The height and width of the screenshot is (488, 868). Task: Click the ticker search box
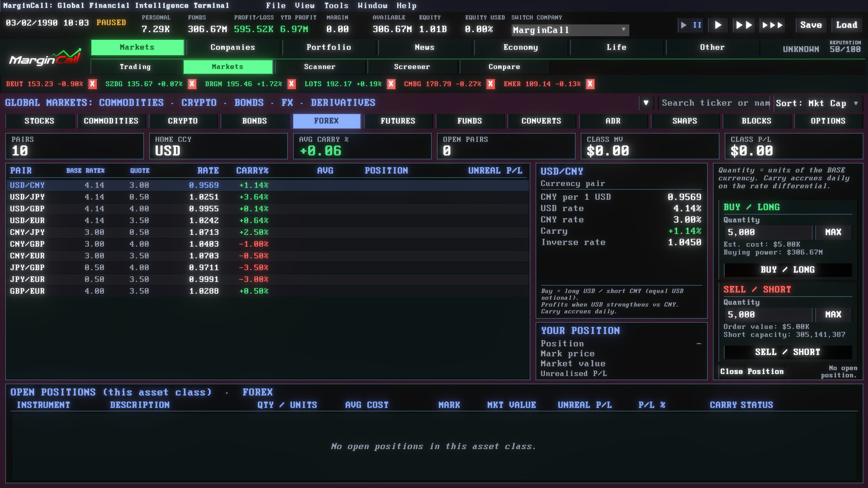(715, 103)
